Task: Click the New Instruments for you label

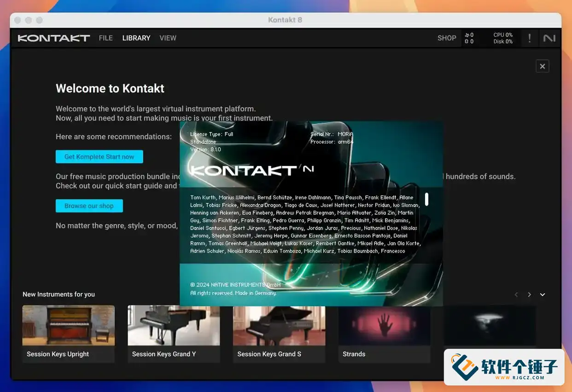Action: pos(59,294)
